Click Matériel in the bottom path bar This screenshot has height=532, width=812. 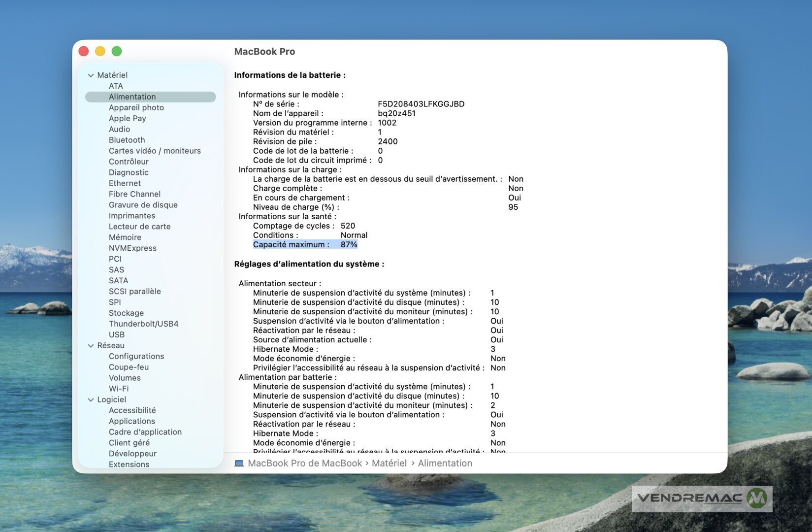tap(389, 464)
